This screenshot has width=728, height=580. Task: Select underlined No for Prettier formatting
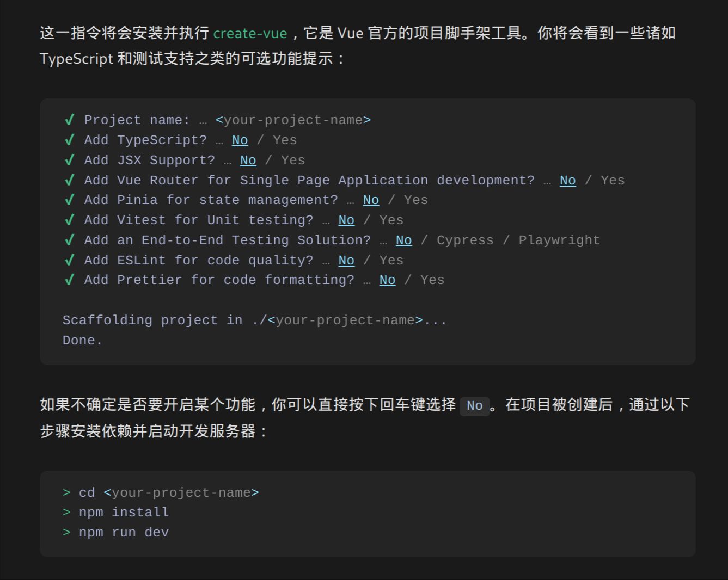[x=387, y=280]
